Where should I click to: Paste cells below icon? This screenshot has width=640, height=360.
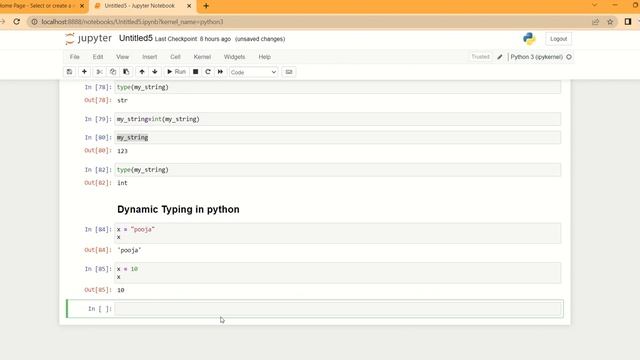[126, 72]
